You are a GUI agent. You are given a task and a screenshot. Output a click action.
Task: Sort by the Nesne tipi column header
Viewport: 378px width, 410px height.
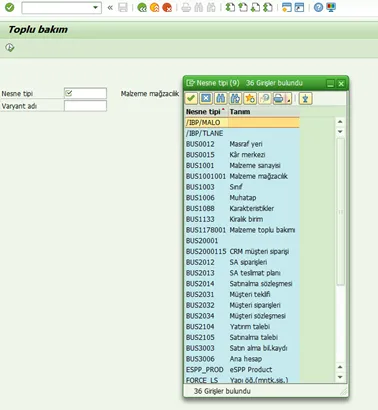(x=206, y=112)
